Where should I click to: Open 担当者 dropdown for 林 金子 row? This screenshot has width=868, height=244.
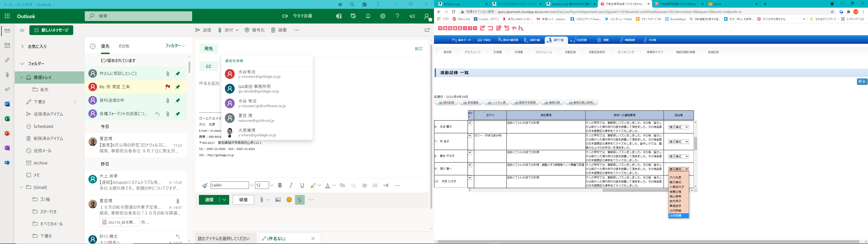pos(678,142)
